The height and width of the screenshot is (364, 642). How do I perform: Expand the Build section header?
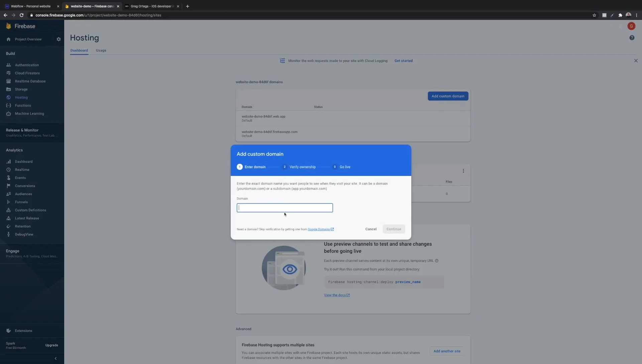(x=10, y=53)
